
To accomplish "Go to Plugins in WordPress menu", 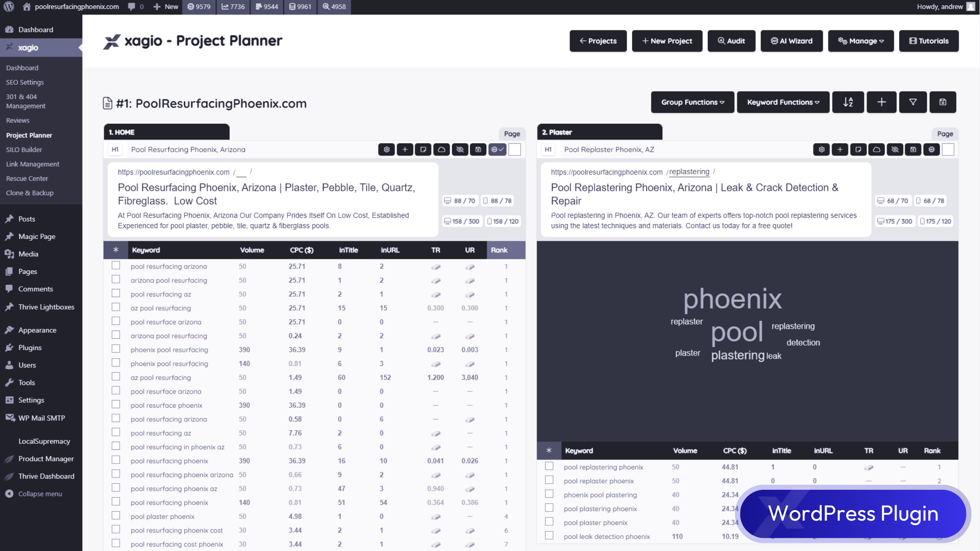I will point(30,348).
